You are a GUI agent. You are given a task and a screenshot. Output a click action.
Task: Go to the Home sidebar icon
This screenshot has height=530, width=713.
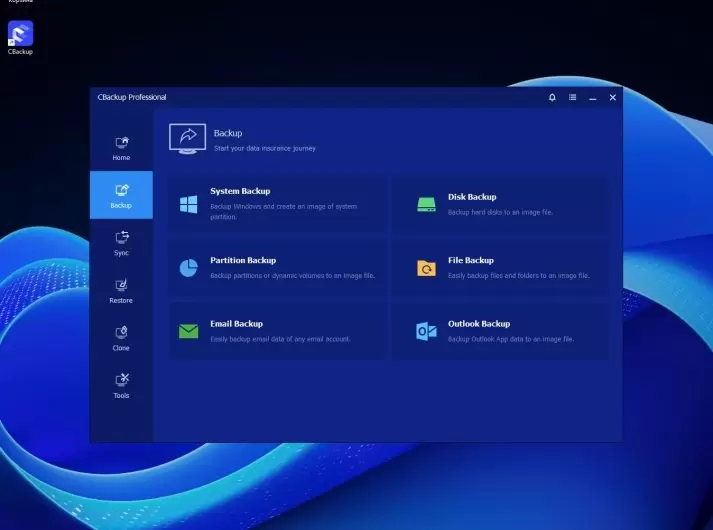pos(121,143)
